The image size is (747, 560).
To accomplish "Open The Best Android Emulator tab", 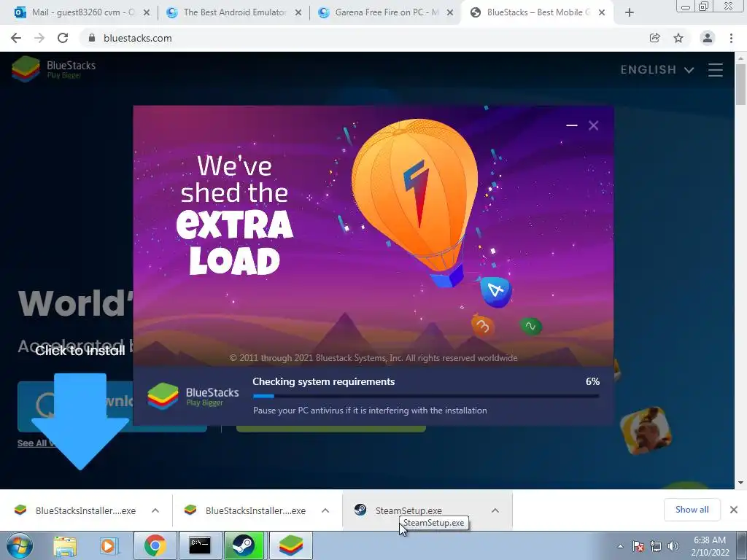I will (x=233, y=12).
